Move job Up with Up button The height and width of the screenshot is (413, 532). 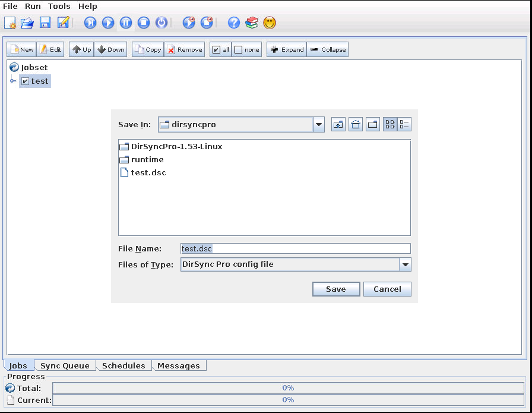[x=81, y=49]
